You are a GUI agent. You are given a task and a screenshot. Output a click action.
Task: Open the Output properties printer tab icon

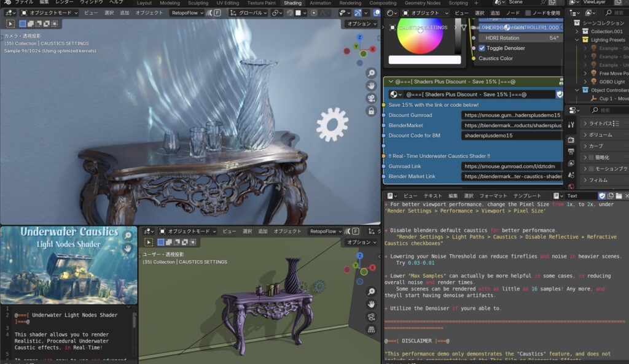coord(571,152)
